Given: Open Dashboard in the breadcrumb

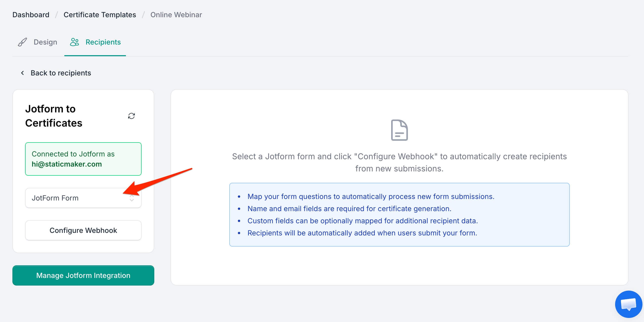Looking at the screenshot, I should 31,15.
